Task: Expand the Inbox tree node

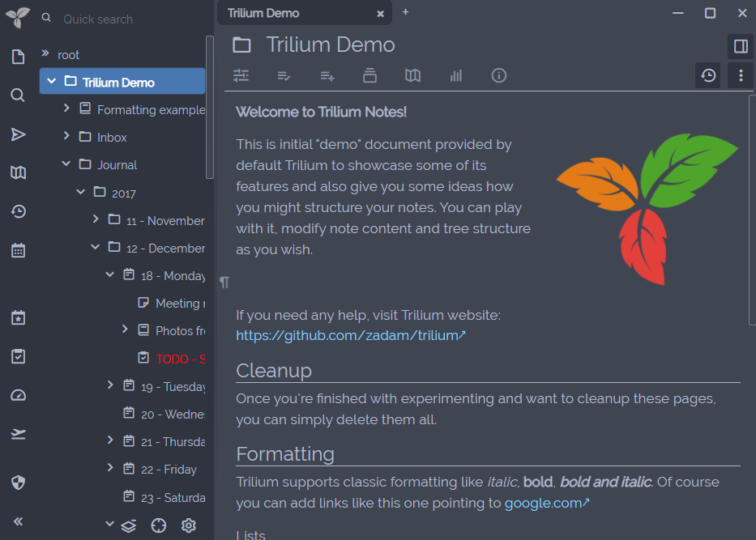Action: point(66,137)
